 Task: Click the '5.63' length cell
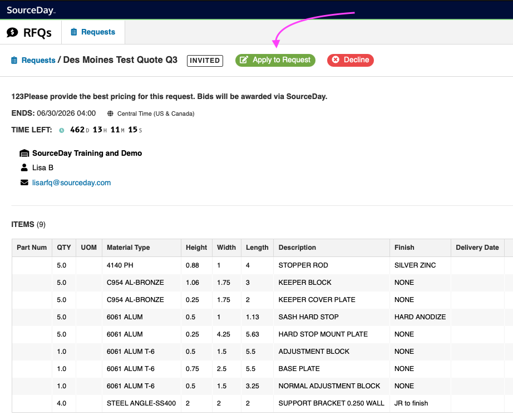pyautogui.click(x=257, y=334)
